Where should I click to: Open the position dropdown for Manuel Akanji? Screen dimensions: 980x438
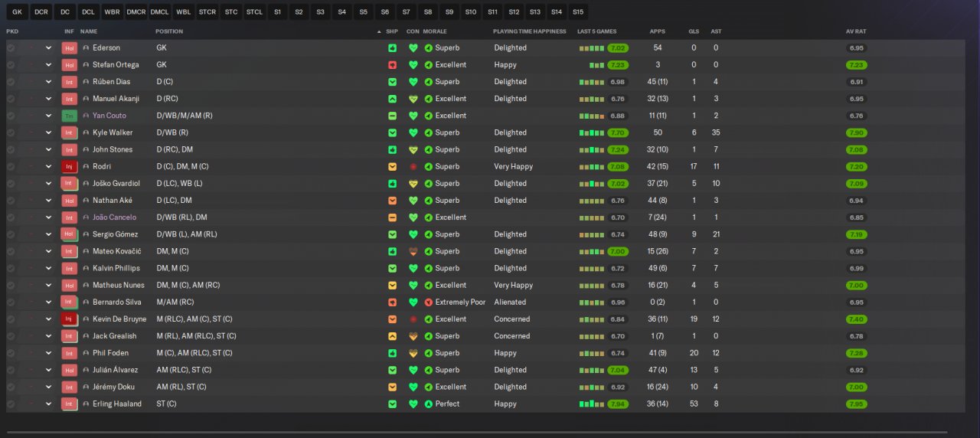click(49, 99)
